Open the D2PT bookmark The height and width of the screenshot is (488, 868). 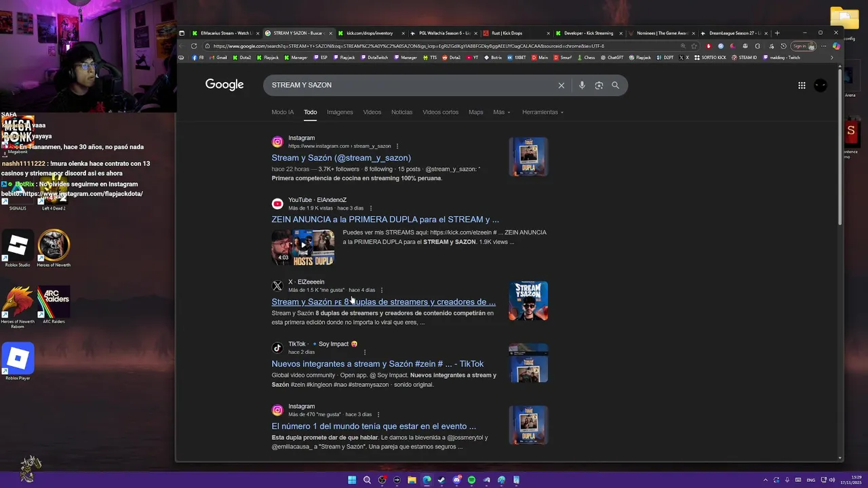pyautogui.click(x=665, y=58)
